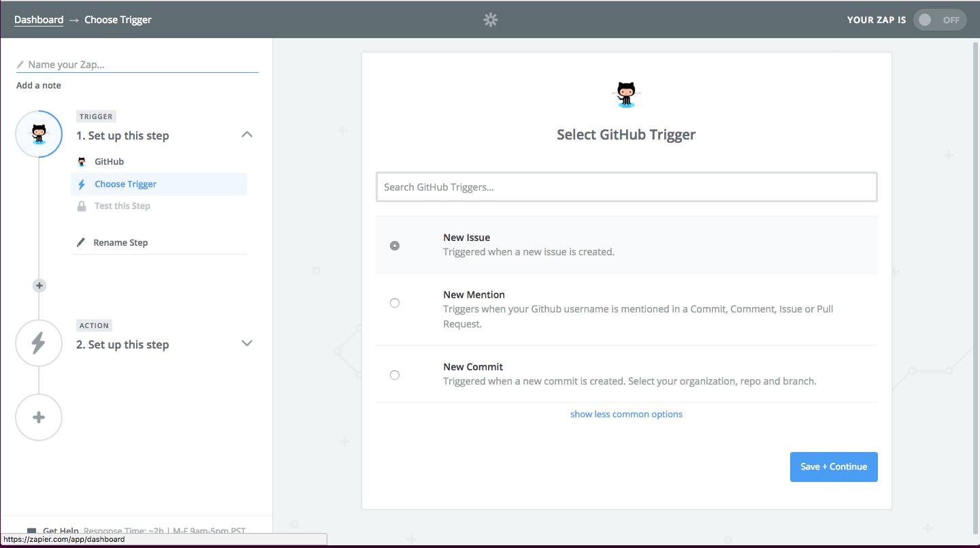Expand the action step with the down chevron
This screenshot has height=548, width=980.
coord(247,343)
